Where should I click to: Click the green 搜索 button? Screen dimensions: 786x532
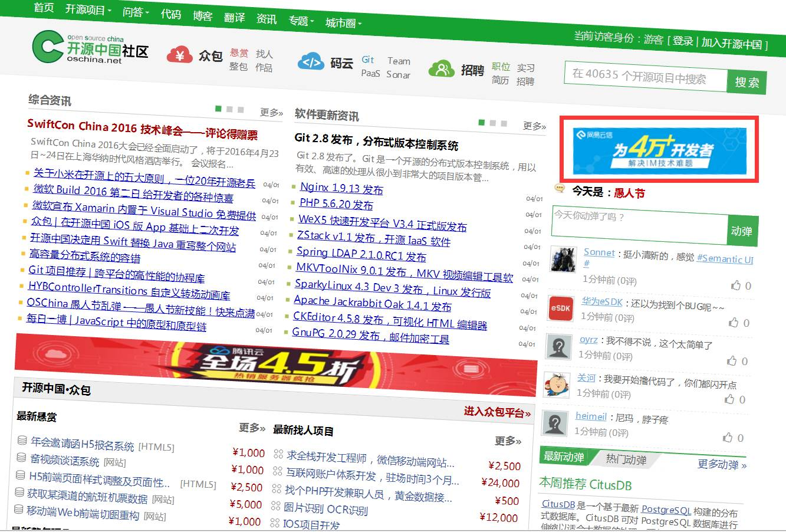(747, 83)
